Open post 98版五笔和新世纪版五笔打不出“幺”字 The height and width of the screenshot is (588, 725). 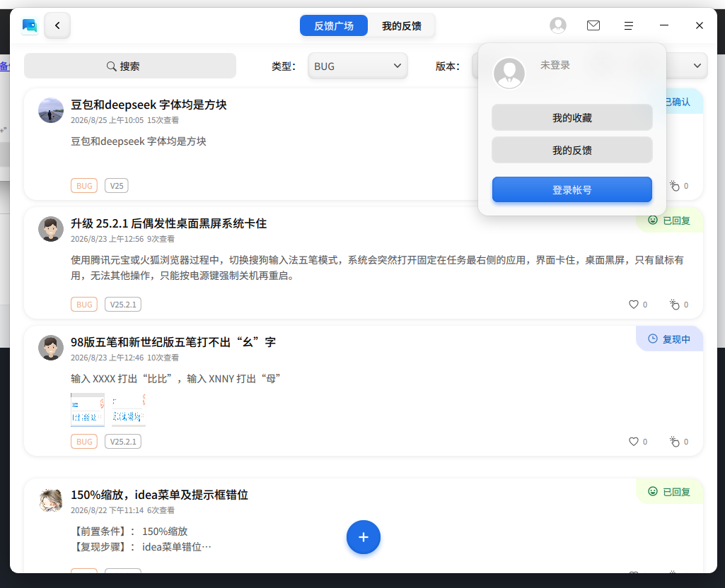(x=173, y=342)
